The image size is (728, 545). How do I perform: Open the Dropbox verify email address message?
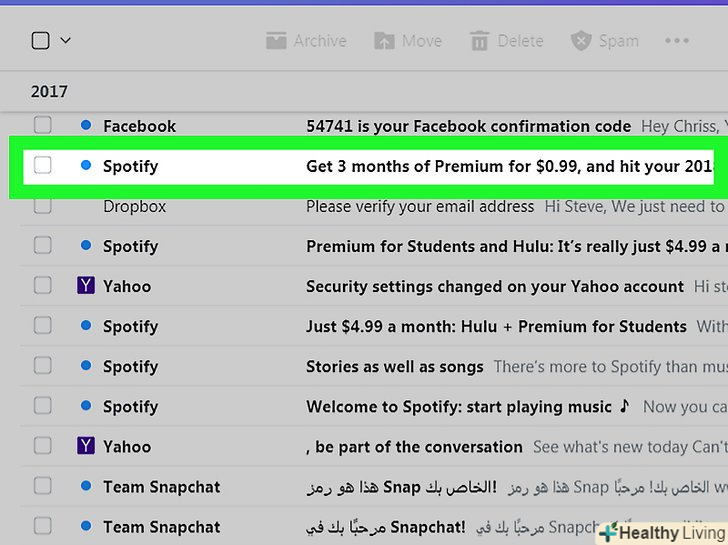(420, 206)
